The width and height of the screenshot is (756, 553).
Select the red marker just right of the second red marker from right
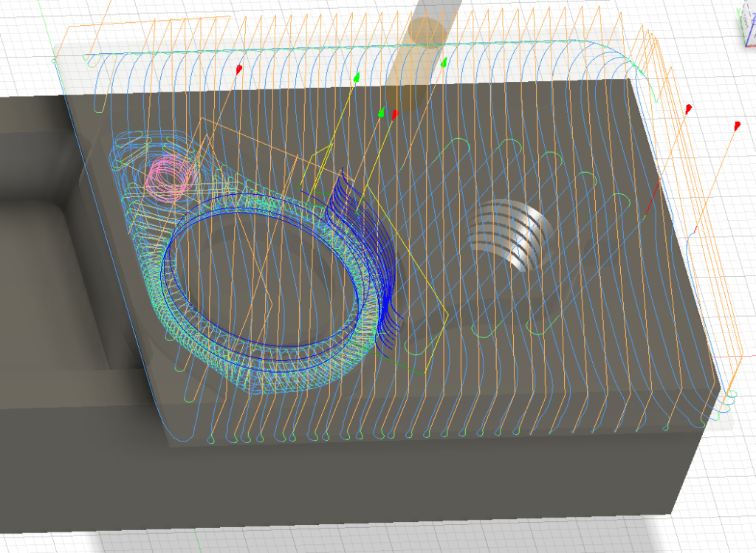pyautogui.click(x=737, y=126)
